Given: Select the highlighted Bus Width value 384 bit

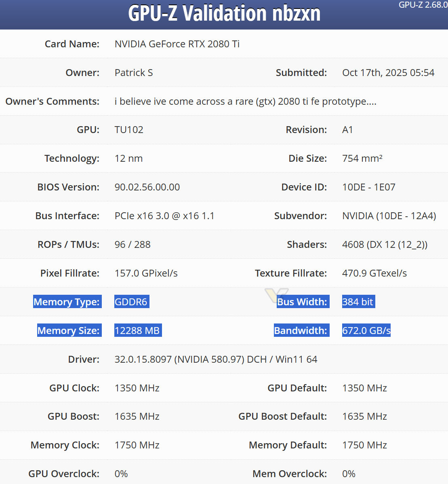Looking at the screenshot, I should coord(358,301).
